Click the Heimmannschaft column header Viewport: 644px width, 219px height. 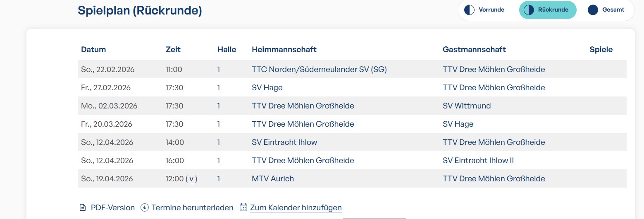284,50
